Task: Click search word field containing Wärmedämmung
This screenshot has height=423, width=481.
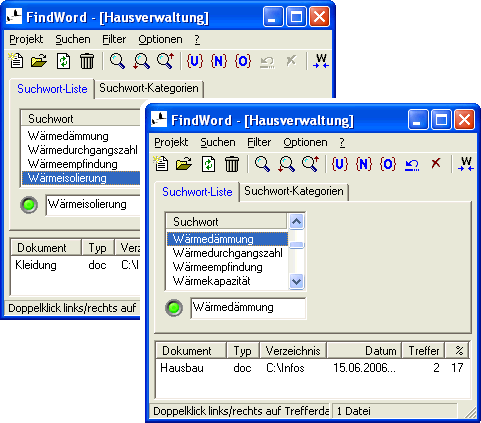Action: [248, 308]
